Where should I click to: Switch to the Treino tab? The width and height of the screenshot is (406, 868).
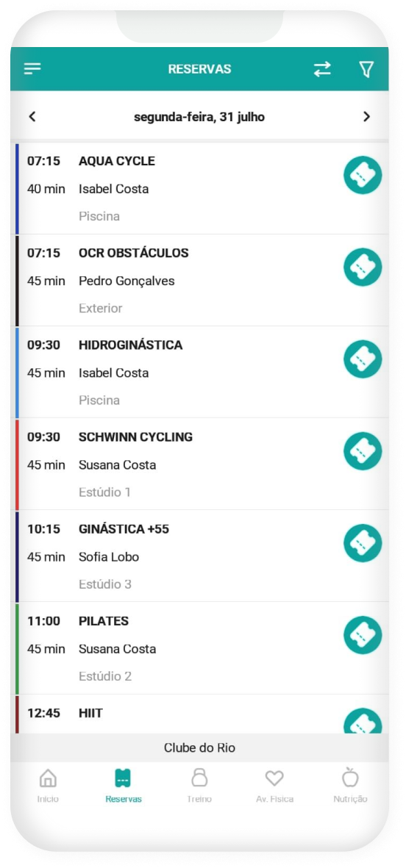pos(199,785)
